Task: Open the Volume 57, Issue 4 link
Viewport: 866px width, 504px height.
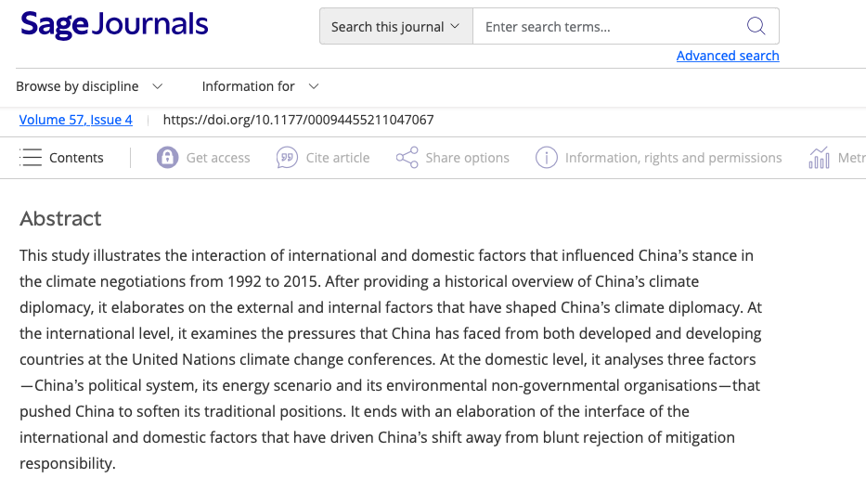Action: click(x=76, y=120)
